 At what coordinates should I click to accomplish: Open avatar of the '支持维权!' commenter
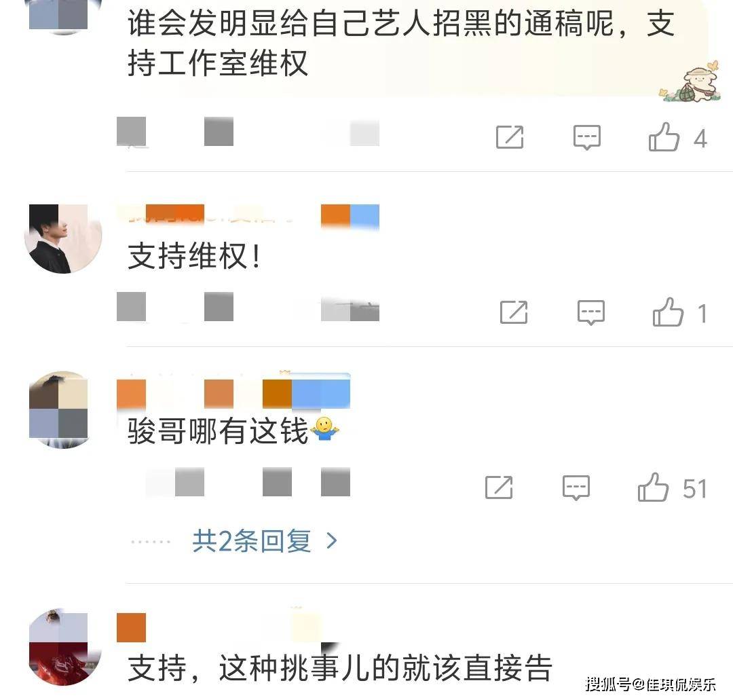(63, 238)
